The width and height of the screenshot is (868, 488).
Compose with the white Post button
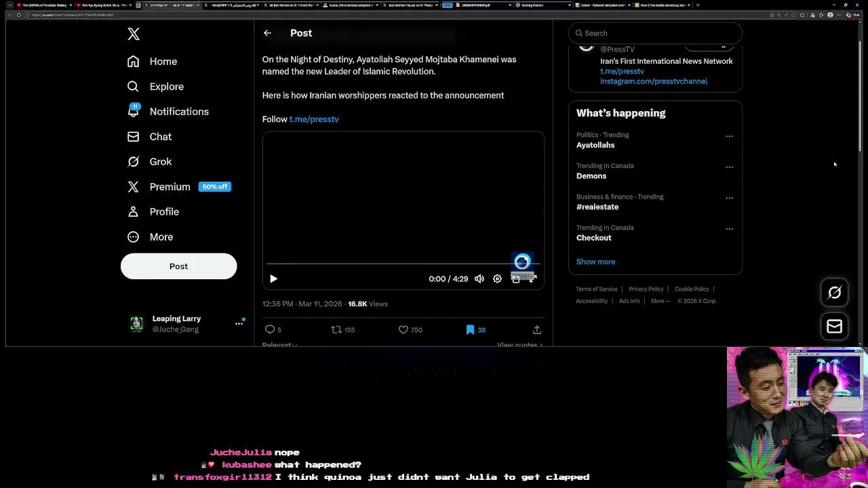pos(179,266)
